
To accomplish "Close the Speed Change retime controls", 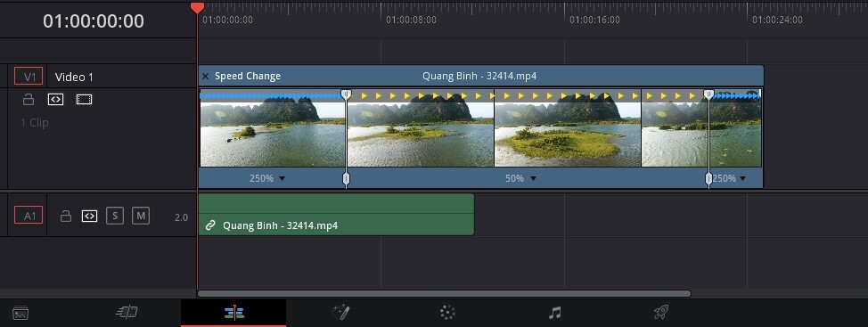I will click(x=205, y=77).
